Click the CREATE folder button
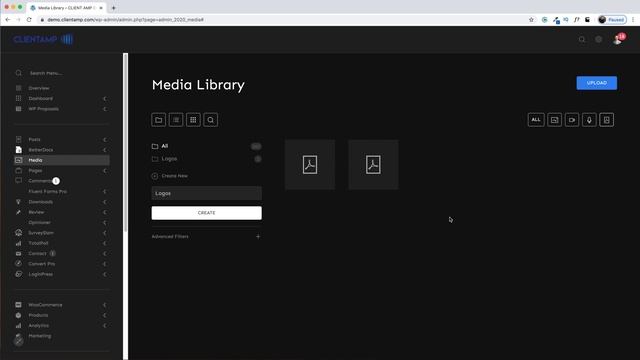 (207, 213)
